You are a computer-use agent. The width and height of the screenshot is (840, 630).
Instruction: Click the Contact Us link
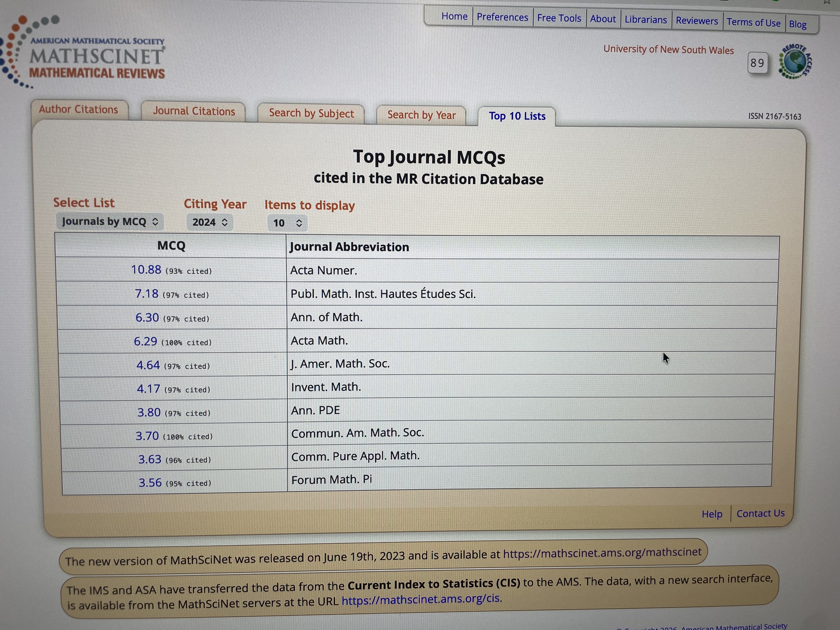click(x=760, y=514)
